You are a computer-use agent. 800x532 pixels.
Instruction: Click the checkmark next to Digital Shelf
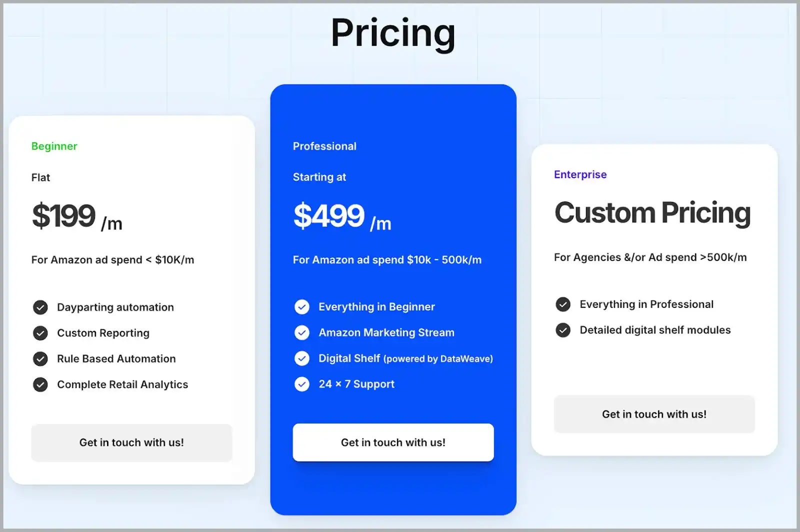coord(302,358)
